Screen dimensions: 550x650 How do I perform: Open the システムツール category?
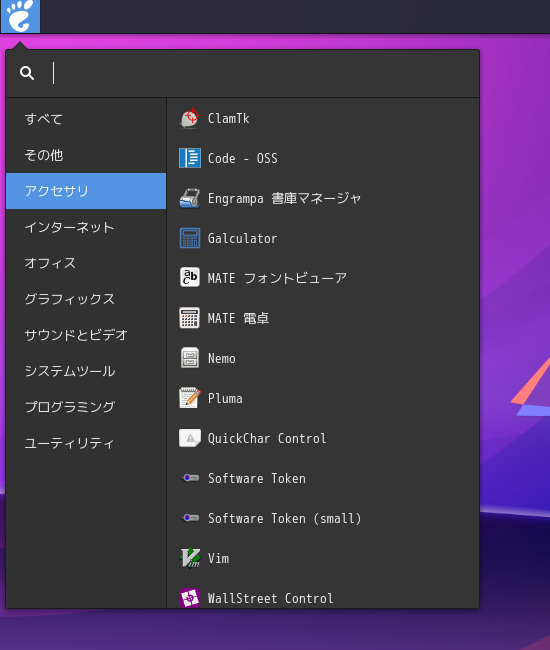pos(86,371)
